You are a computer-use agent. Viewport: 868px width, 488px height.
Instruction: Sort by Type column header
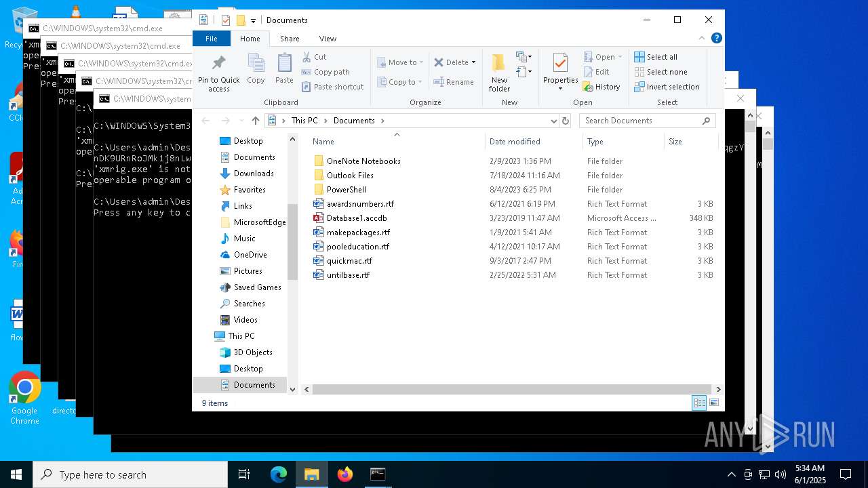pos(623,142)
